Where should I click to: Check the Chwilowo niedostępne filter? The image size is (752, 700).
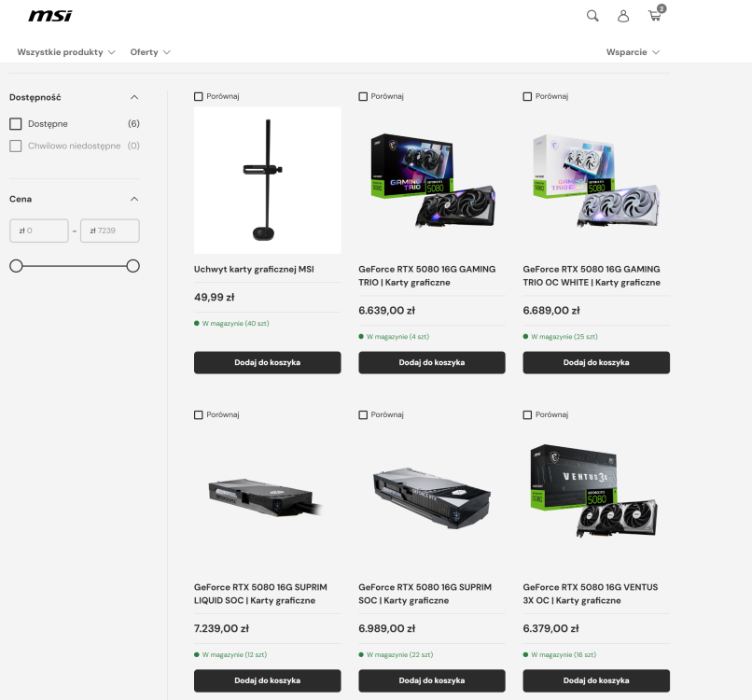coord(16,146)
